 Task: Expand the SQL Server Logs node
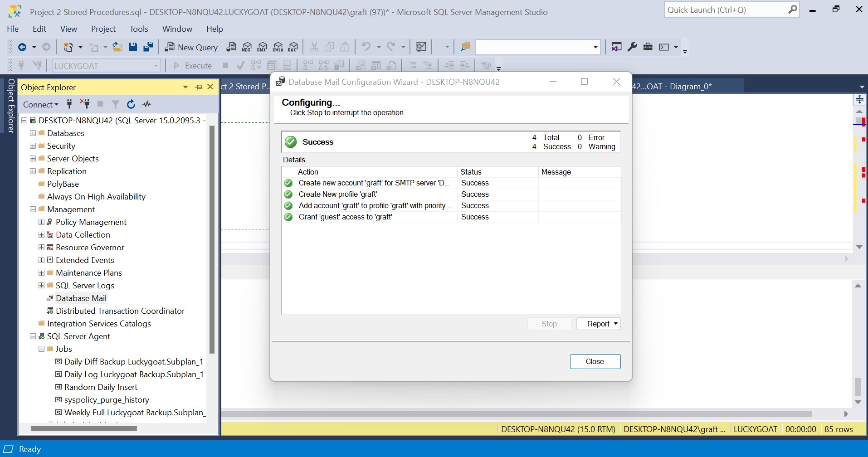[41, 286]
